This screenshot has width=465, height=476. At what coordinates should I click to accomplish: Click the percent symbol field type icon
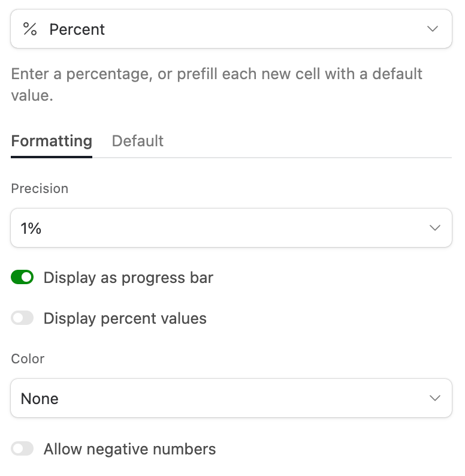(30, 29)
